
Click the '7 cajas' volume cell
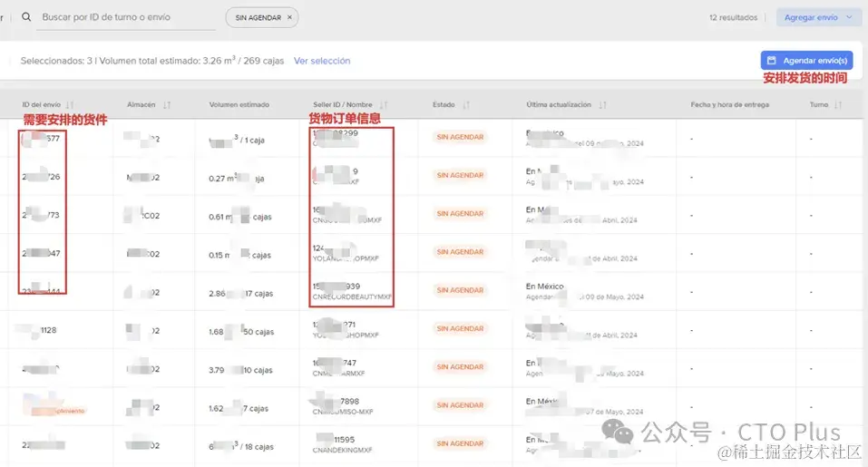tap(239, 408)
